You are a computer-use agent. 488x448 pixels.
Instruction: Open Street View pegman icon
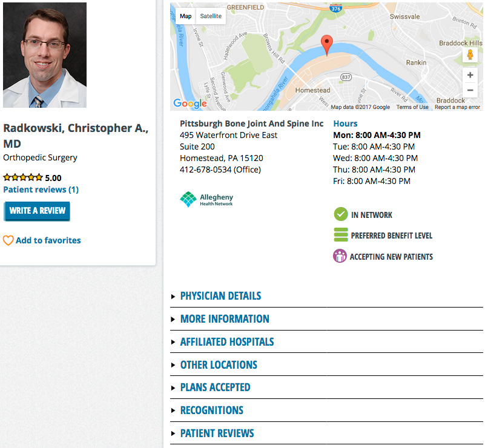click(x=470, y=55)
